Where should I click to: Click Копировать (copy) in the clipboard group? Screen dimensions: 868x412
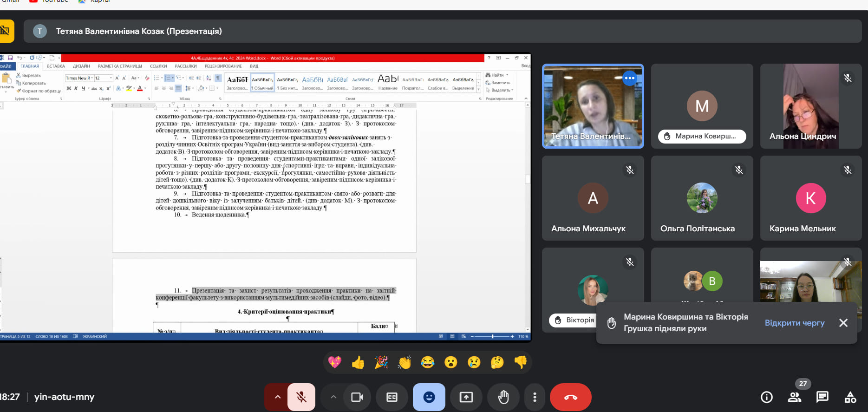click(x=31, y=83)
